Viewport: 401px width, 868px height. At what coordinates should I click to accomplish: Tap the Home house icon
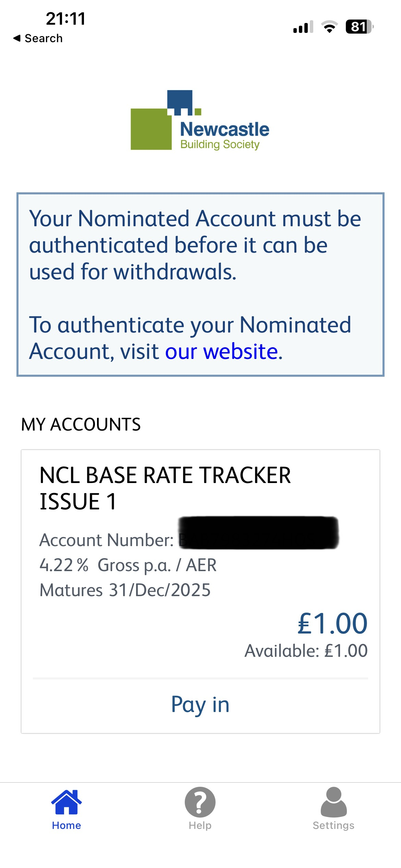(66, 801)
